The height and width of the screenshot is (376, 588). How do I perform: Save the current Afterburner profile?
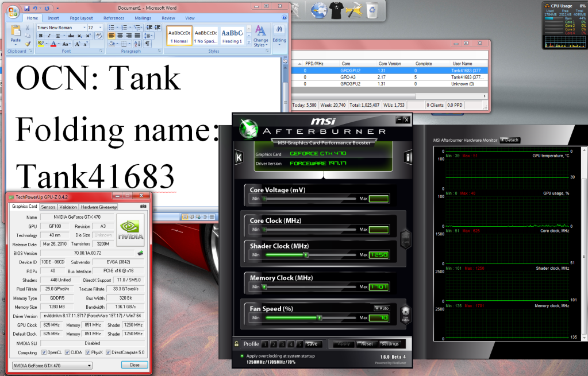(x=312, y=344)
